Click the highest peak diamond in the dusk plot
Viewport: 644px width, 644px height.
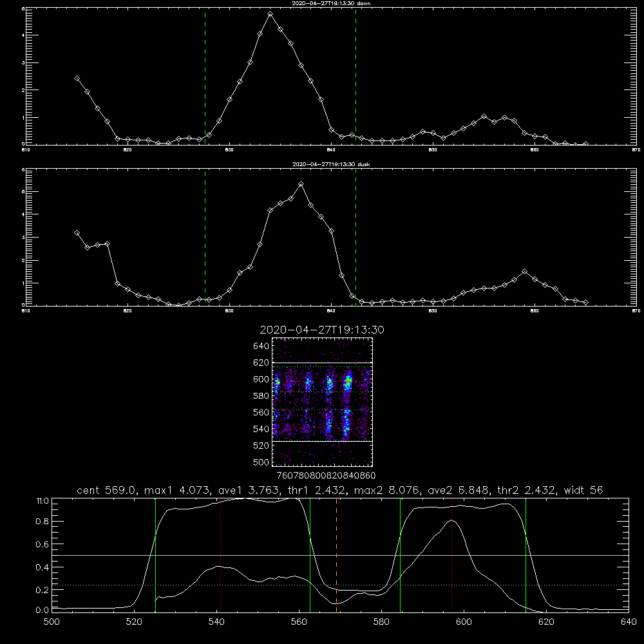point(301,184)
